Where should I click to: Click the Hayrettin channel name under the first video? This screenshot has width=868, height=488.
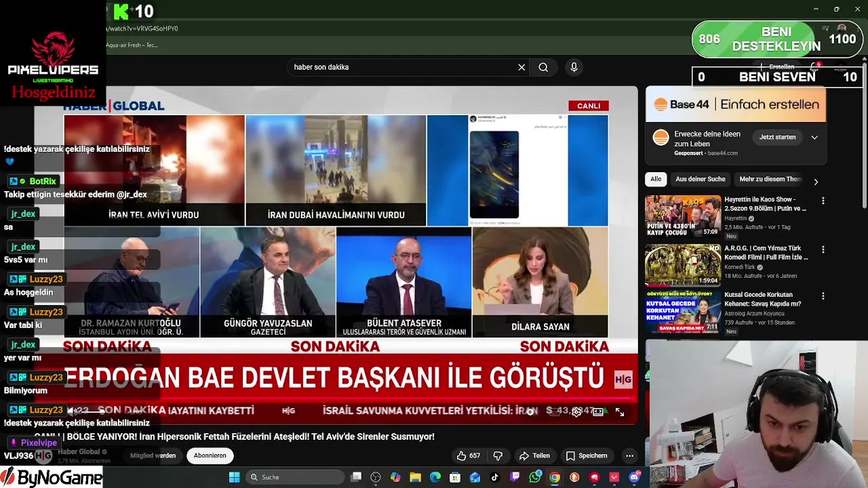735,218
